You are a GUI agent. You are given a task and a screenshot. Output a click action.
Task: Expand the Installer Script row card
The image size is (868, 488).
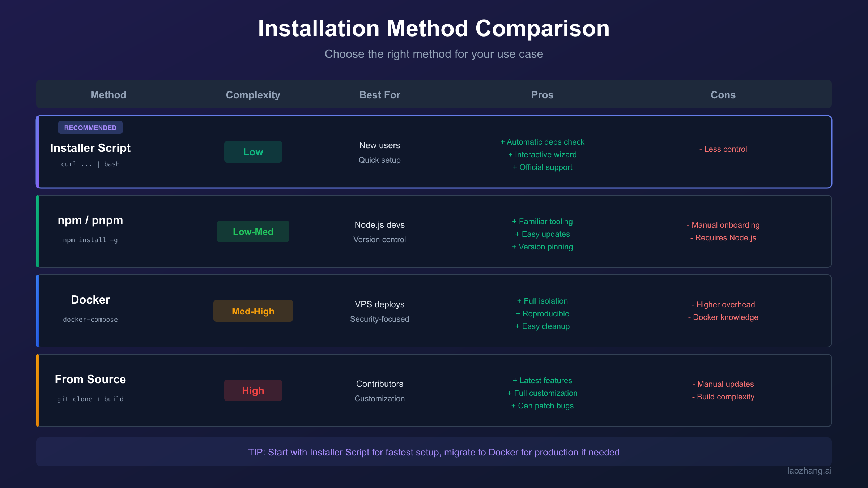pyautogui.click(x=434, y=151)
